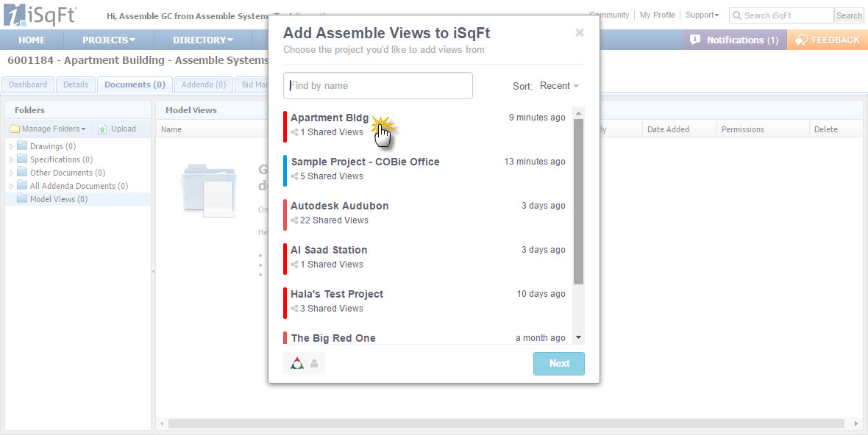The width and height of the screenshot is (868, 435).
Task: Expand the Specifications tree node
Action: 12,159
